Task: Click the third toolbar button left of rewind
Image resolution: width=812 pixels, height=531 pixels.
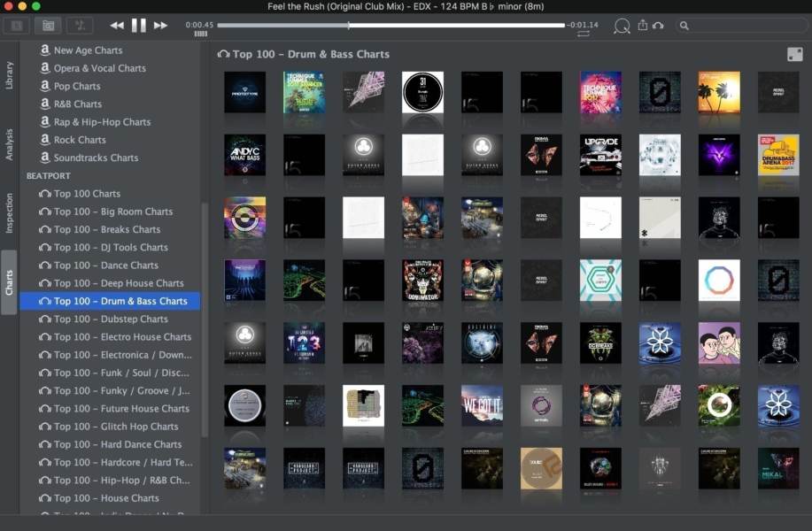Action: point(80,26)
